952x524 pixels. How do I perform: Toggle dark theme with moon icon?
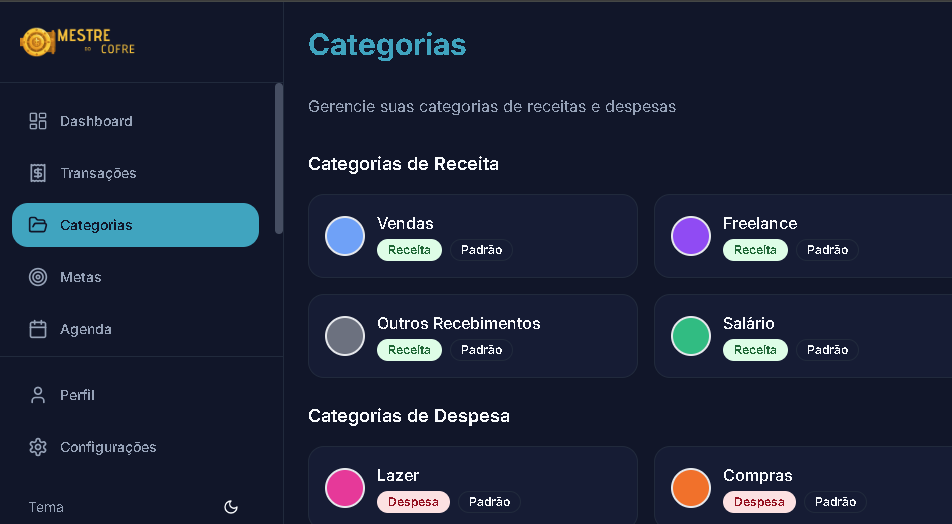(231, 507)
